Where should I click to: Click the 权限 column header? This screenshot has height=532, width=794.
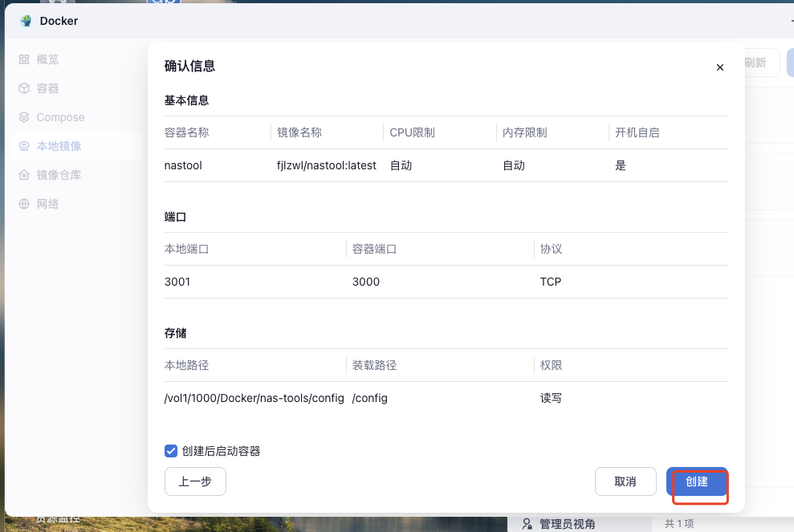coord(551,365)
